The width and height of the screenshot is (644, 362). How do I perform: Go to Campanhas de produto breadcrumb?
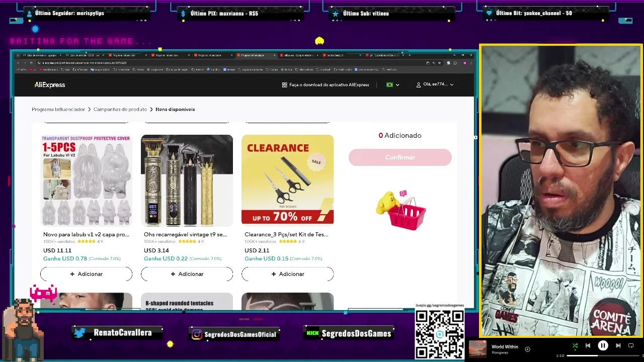pos(120,109)
